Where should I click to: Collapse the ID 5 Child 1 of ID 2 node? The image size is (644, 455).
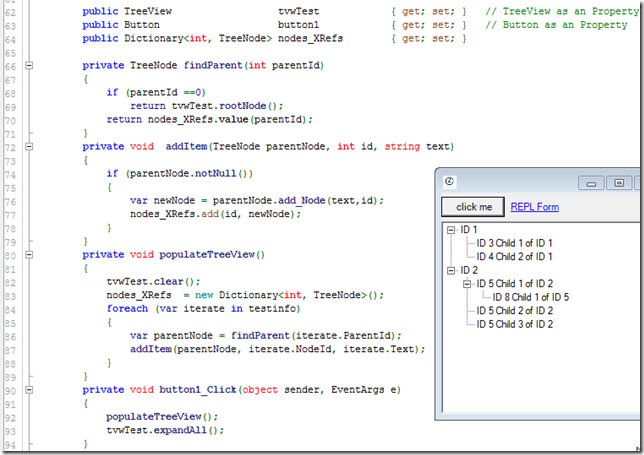(467, 284)
